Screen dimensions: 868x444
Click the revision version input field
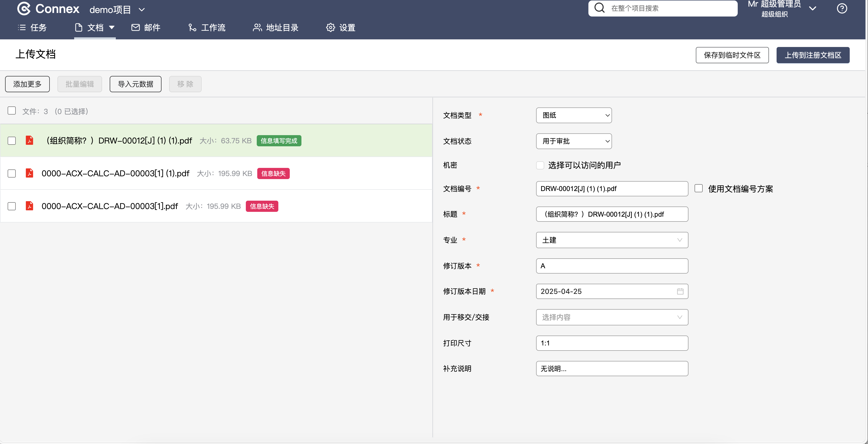pyautogui.click(x=612, y=266)
